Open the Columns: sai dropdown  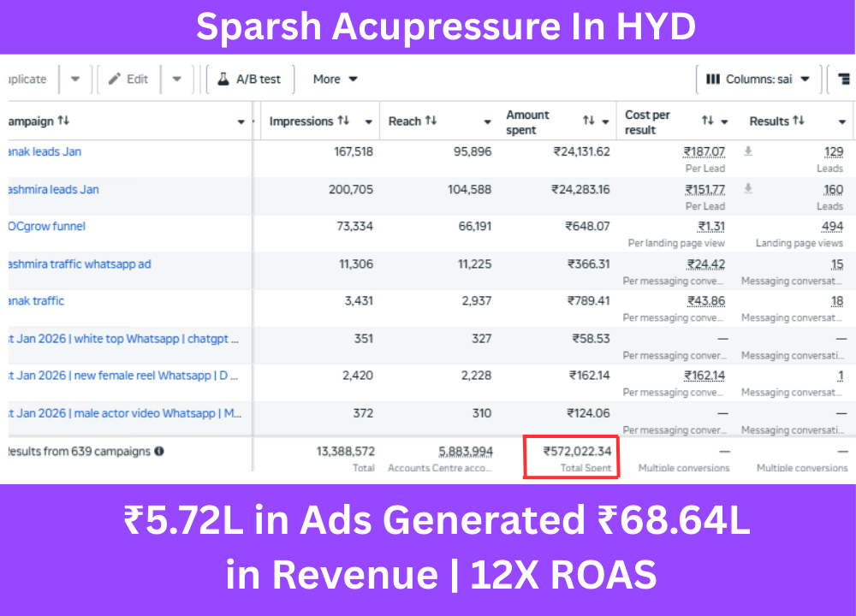pyautogui.click(x=805, y=79)
